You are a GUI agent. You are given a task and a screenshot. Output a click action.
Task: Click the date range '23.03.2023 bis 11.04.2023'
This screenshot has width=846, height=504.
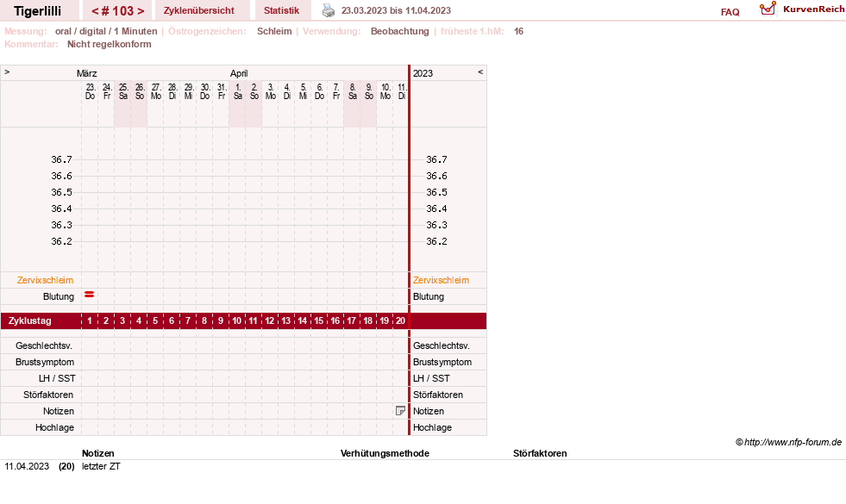pyautogui.click(x=396, y=10)
